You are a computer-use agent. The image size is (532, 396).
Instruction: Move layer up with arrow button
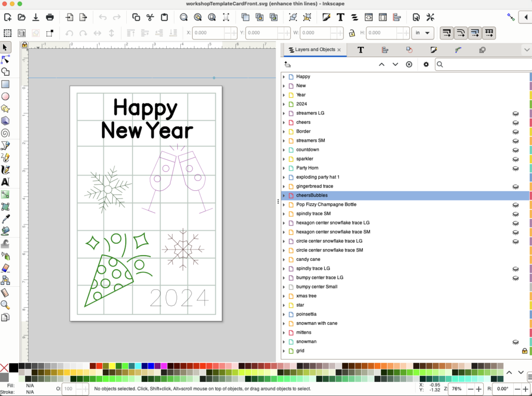click(382, 64)
